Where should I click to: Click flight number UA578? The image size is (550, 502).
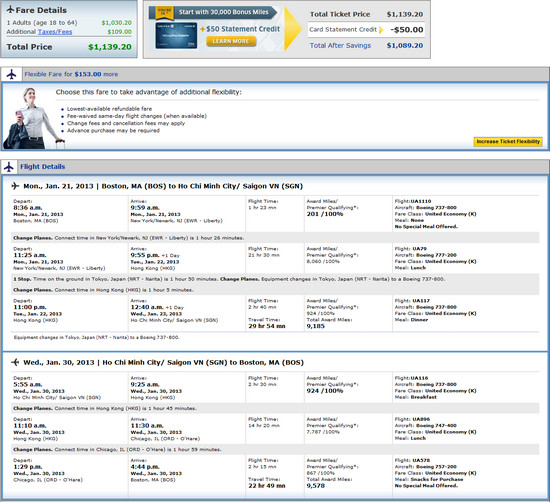421,460
